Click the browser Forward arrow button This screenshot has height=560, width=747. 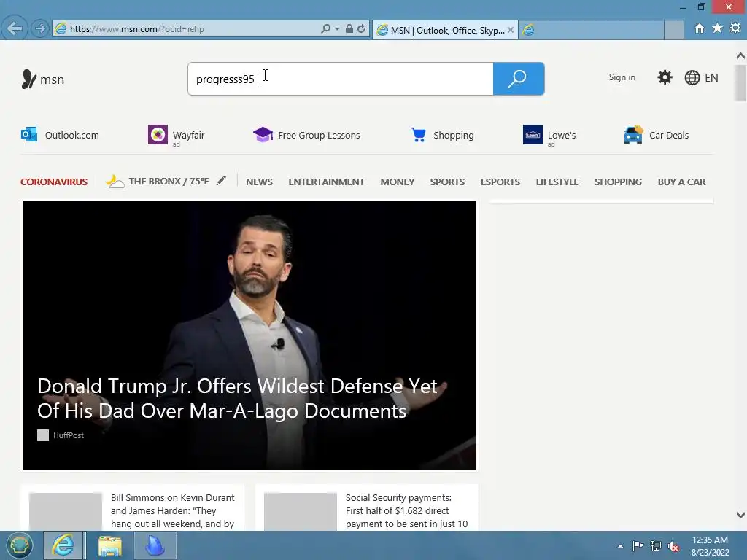pyautogui.click(x=40, y=28)
